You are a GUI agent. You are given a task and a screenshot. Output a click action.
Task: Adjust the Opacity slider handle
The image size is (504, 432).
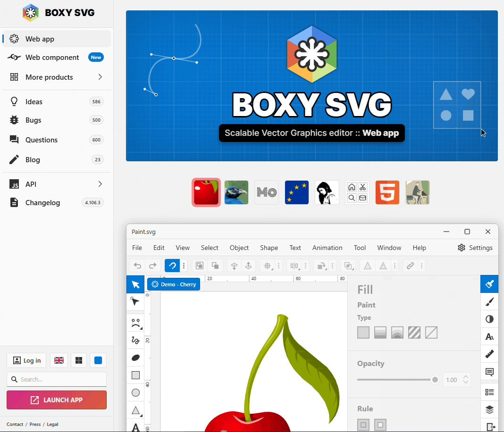435,380
